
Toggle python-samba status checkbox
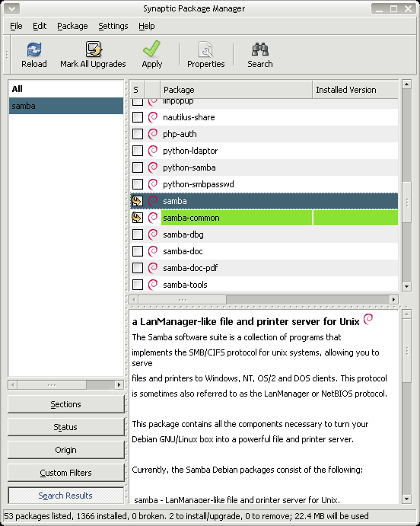[138, 167]
